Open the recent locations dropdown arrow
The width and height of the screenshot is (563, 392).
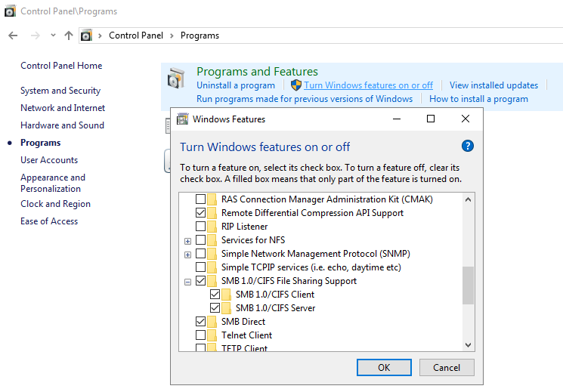click(53, 35)
